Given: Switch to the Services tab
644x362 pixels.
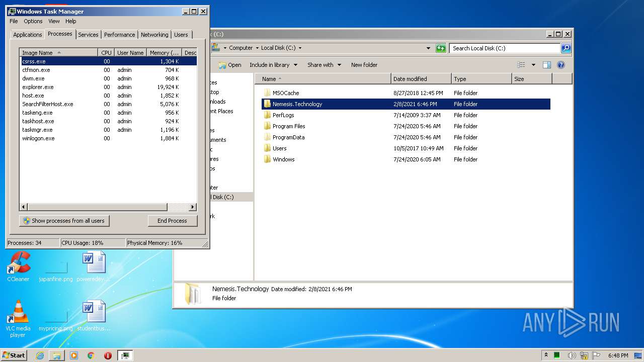Looking at the screenshot, I should 88,35.
